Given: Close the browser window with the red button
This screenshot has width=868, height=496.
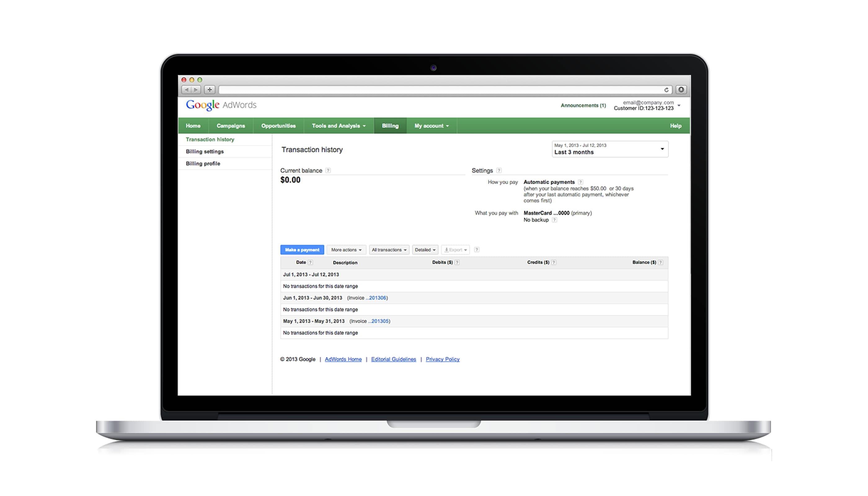Looking at the screenshot, I should pyautogui.click(x=184, y=80).
